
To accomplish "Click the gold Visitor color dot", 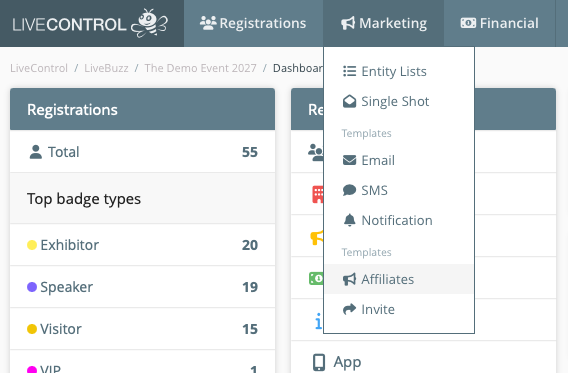I will coord(32,329).
